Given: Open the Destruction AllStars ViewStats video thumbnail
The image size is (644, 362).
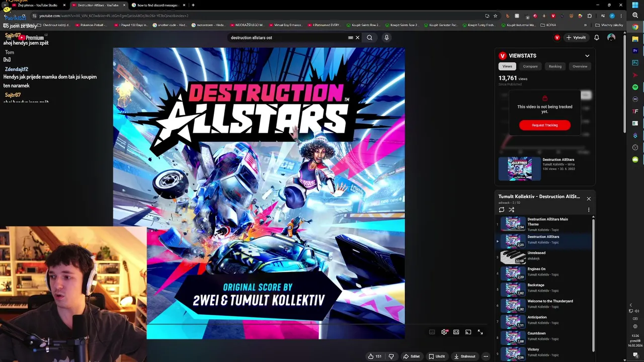Looking at the screenshot, I should pos(520,168).
